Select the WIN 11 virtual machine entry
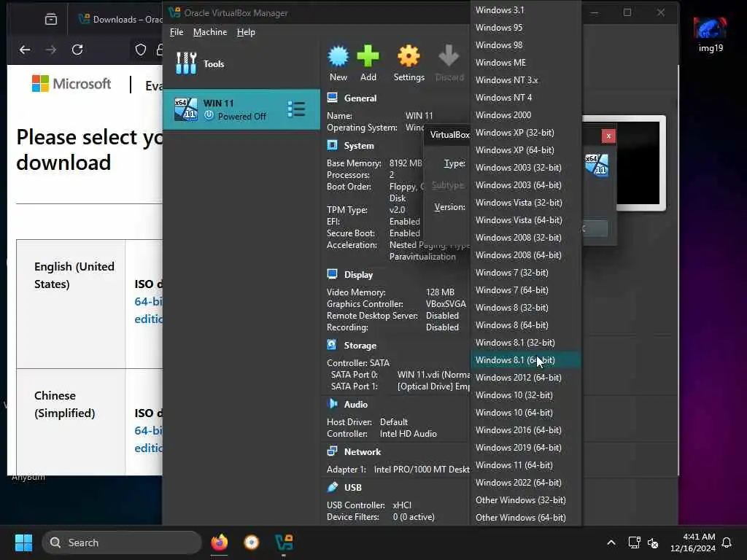 click(x=241, y=109)
